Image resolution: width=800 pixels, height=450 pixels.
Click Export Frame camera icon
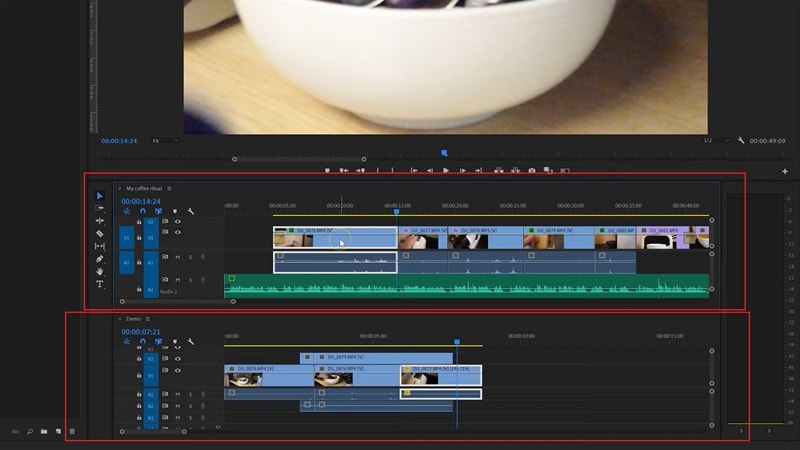click(x=532, y=170)
